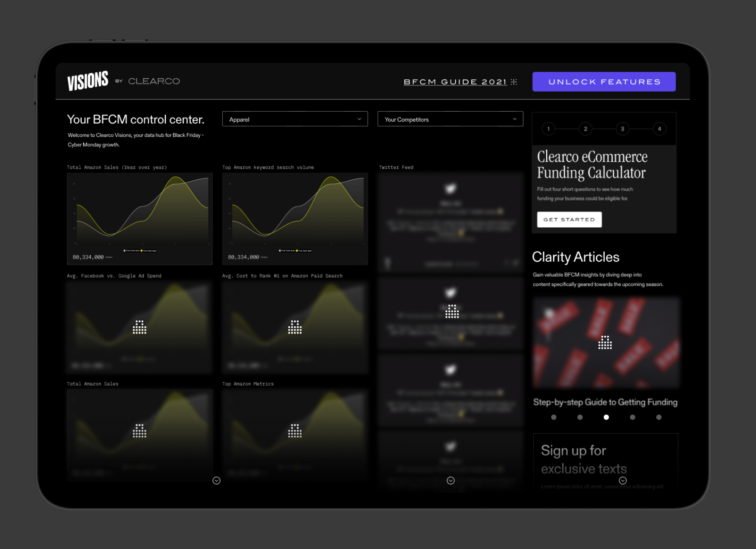
Task: Click the 'Top Amazon Metrics' label
Action: 248,384
